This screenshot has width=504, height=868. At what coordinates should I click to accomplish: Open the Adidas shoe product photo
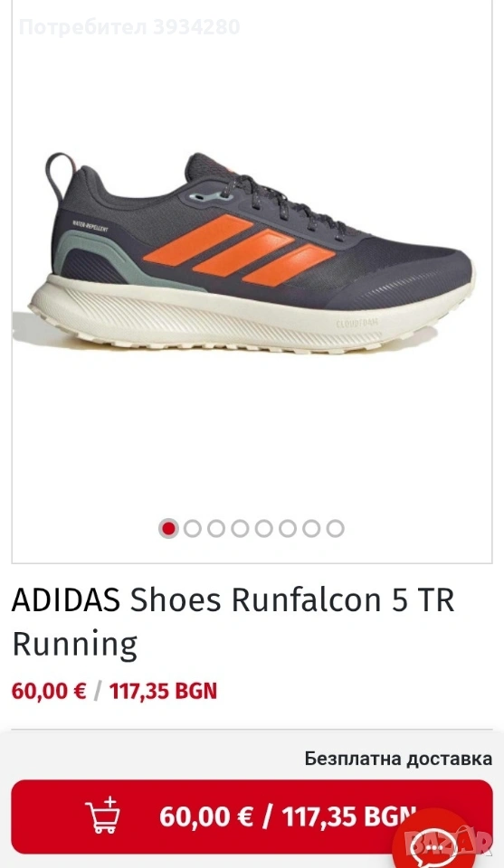click(x=252, y=256)
